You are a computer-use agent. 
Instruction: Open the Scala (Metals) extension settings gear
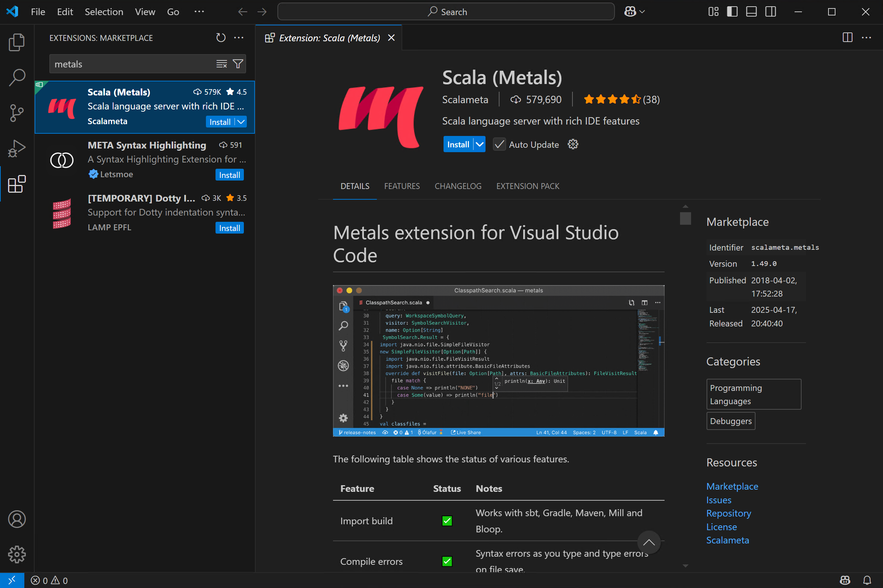[572, 144]
